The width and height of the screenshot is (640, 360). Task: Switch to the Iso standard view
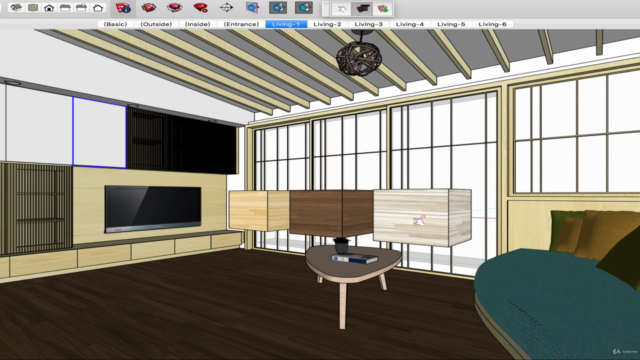16,7
